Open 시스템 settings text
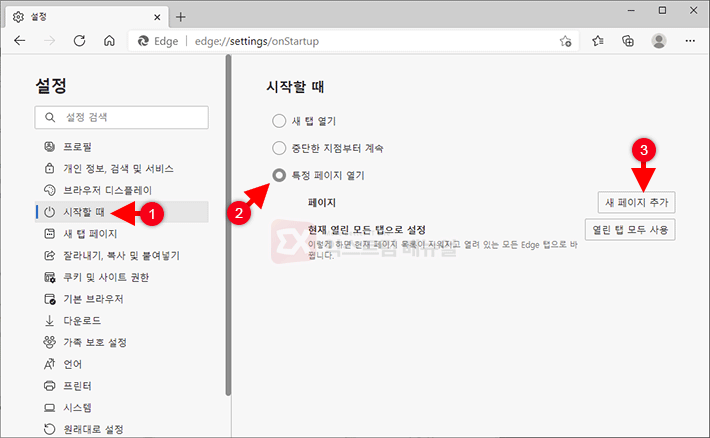Viewport: 710px width, 438px height. [77, 408]
